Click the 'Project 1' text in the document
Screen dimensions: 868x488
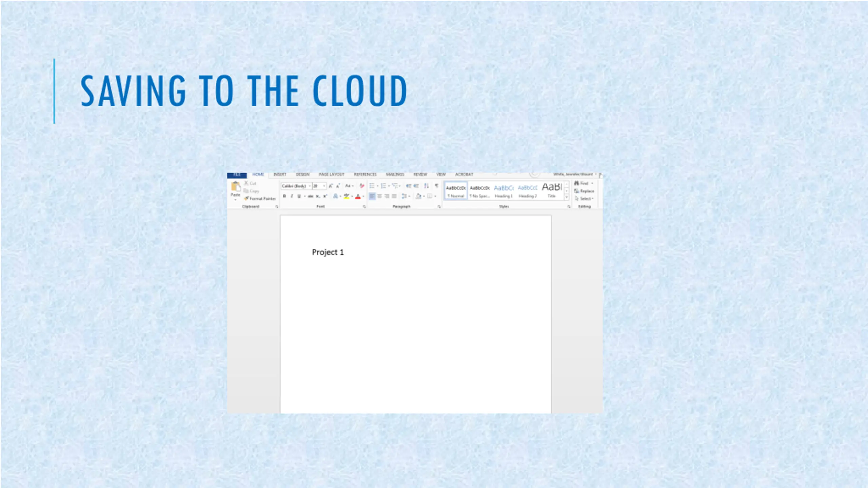point(328,252)
